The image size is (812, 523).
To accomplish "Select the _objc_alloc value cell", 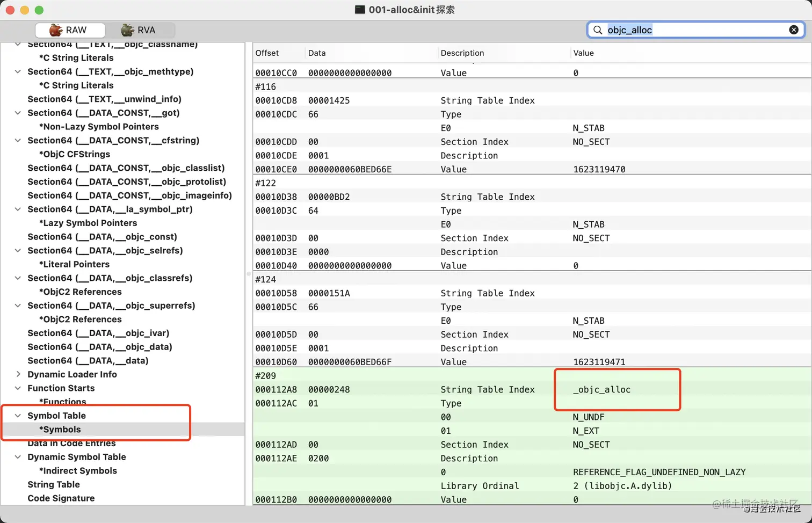I will [x=601, y=390].
